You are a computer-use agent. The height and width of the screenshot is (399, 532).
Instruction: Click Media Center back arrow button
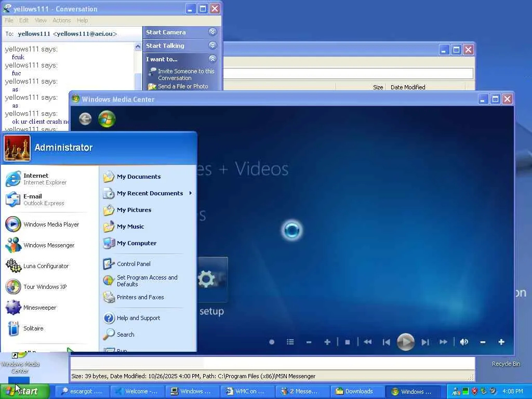pyautogui.click(x=85, y=119)
